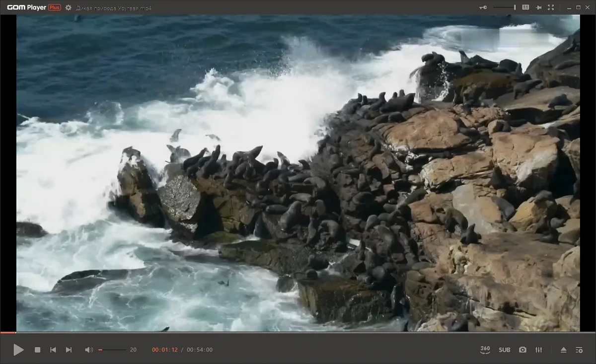Open the SUB subtitle settings
The height and width of the screenshot is (364, 596).
tap(504, 350)
